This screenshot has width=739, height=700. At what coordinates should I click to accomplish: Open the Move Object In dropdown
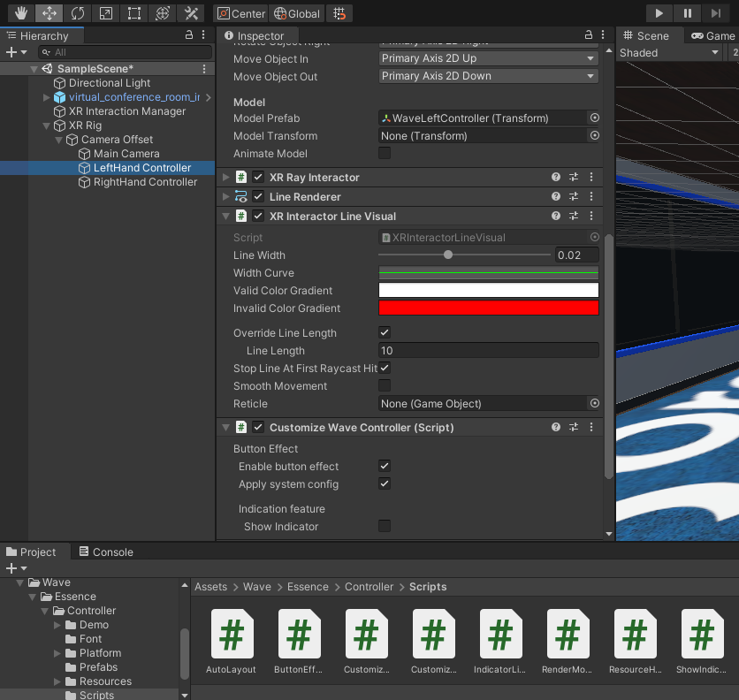coord(488,58)
